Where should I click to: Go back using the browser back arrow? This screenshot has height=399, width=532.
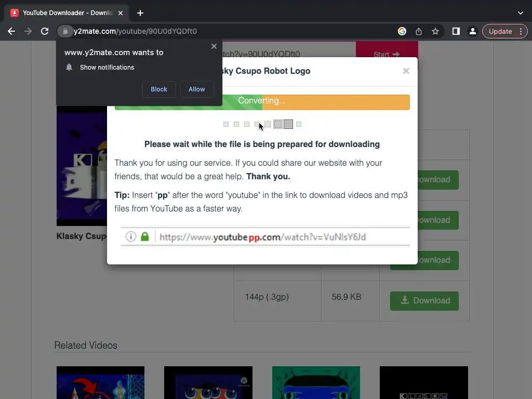(11, 31)
